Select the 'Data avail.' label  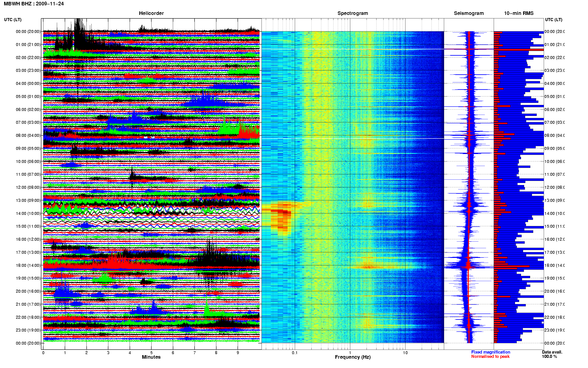coord(552,352)
